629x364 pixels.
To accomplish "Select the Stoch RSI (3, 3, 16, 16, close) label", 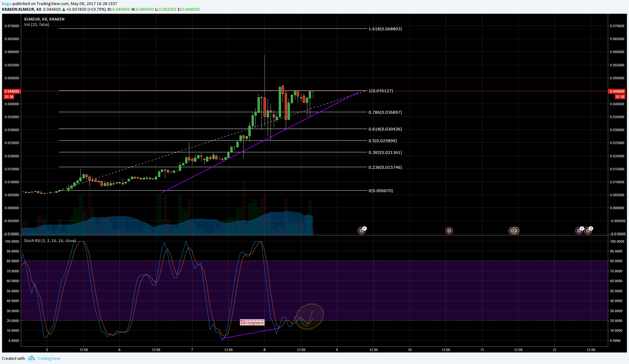I will pos(50,240).
